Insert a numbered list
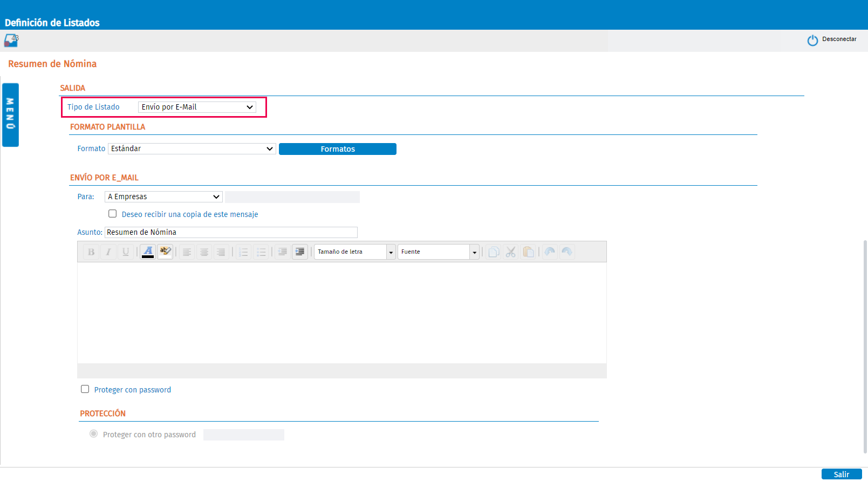Screen dimensions: 868x481 243,252
